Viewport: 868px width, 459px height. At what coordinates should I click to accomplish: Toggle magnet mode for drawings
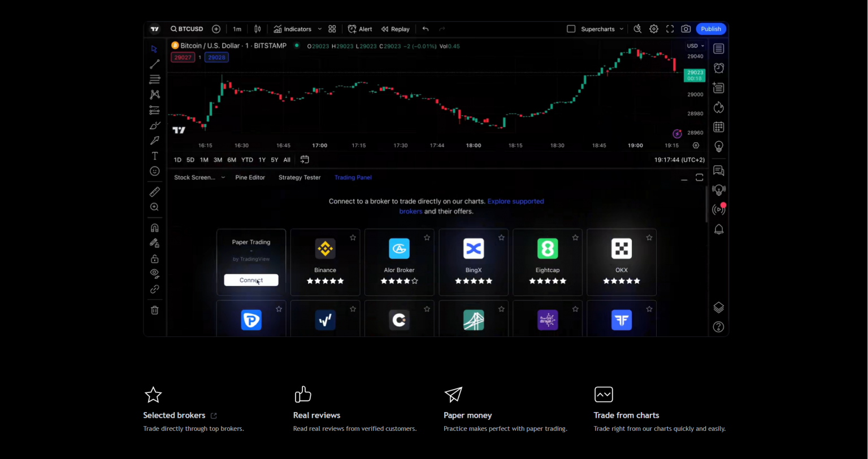(154, 228)
